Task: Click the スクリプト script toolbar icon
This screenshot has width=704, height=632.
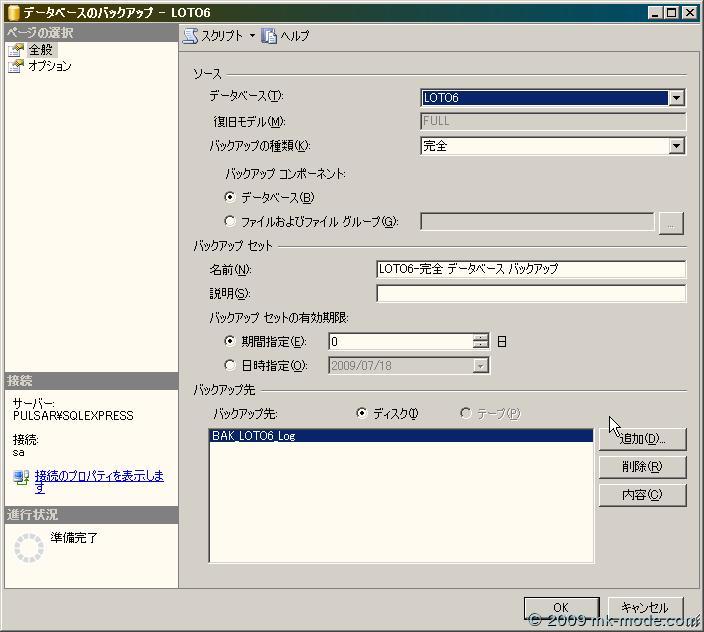Action: click(190, 36)
